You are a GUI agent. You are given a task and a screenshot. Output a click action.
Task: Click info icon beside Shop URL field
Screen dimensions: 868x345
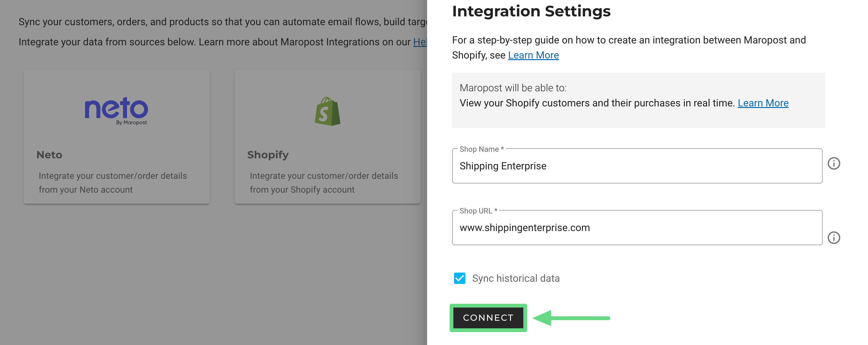click(x=834, y=238)
